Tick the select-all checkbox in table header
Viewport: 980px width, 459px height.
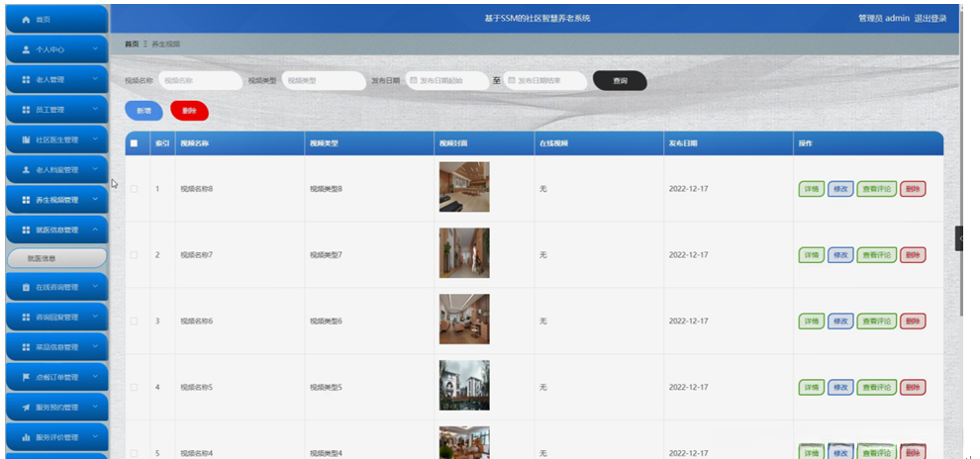click(x=134, y=143)
